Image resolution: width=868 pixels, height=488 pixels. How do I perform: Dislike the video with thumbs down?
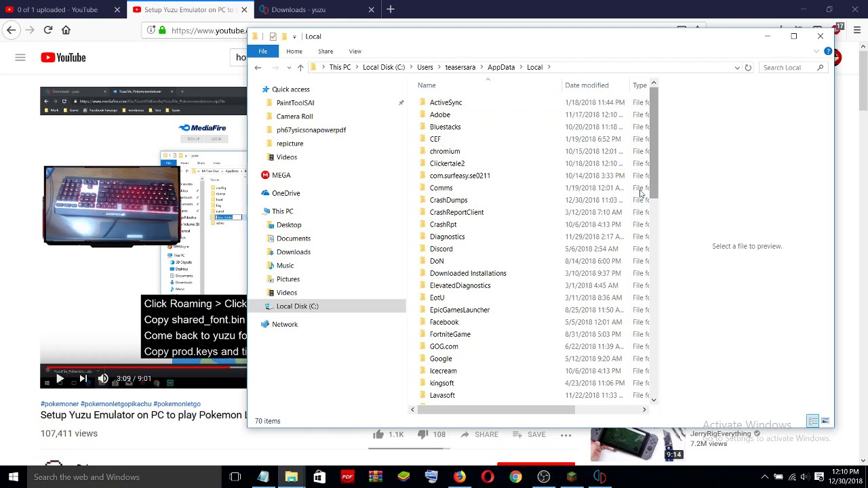click(422, 434)
